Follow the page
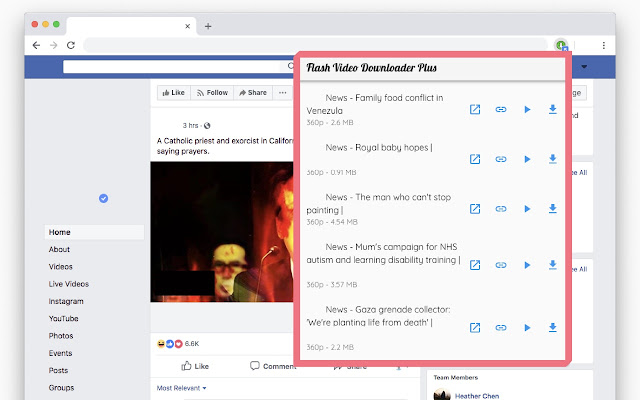The image size is (640, 400). pyautogui.click(x=212, y=93)
